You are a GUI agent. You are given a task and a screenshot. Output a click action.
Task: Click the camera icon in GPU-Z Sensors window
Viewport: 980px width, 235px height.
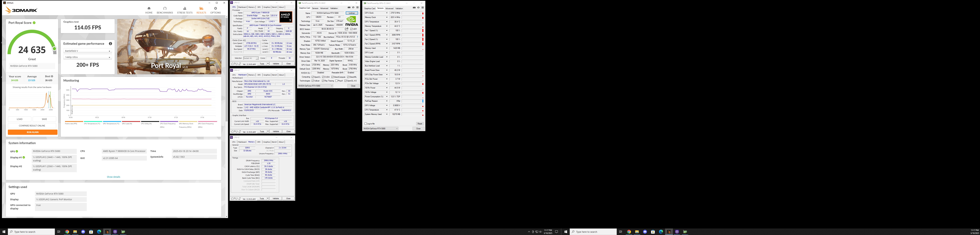click(x=414, y=8)
